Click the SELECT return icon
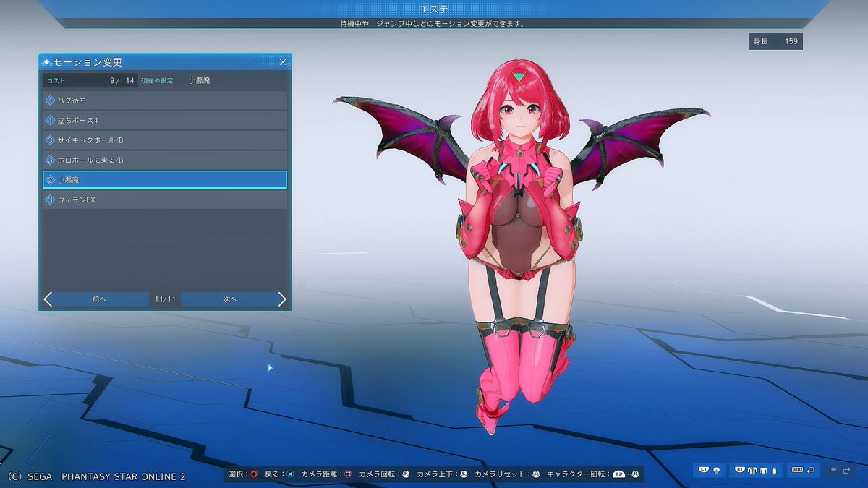The image size is (868, 488). coord(804,470)
